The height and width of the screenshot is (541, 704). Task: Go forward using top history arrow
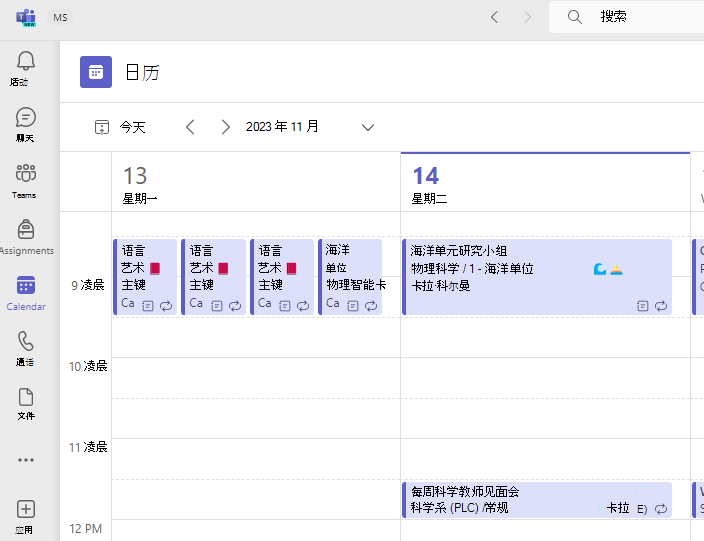[x=528, y=17]
